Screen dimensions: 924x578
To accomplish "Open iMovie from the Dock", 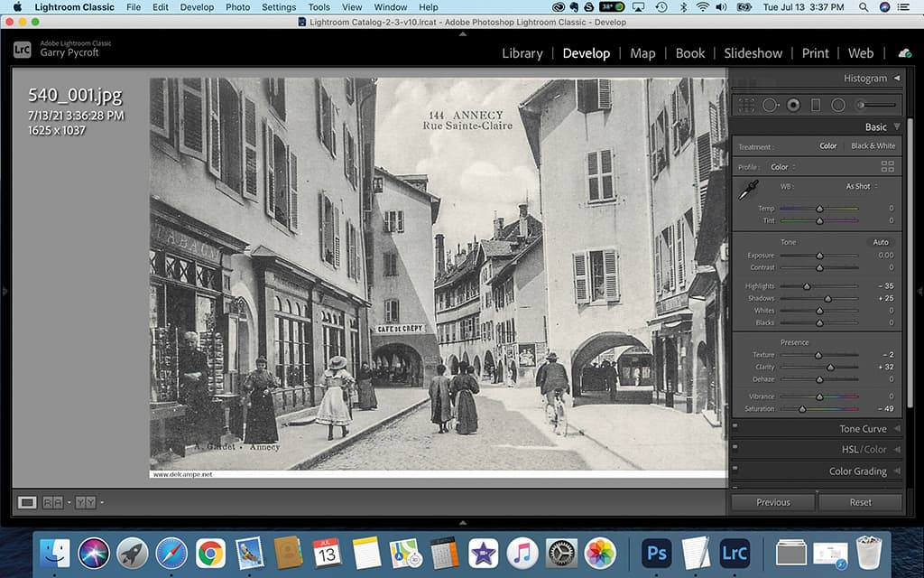I will point(484,554).
